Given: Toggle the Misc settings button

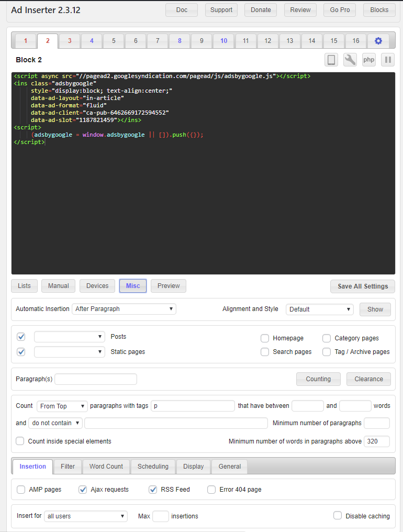Looking at the screenshot, I should [133, 286].
